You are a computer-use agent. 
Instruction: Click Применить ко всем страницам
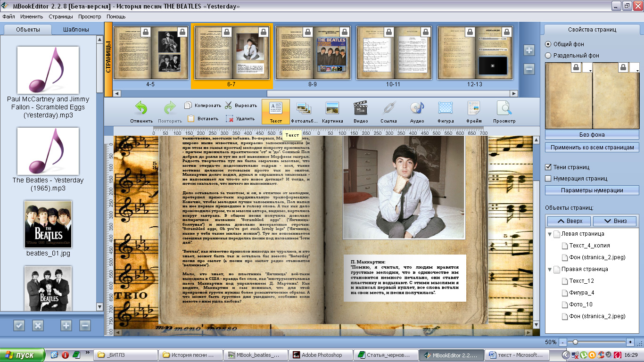592,148
